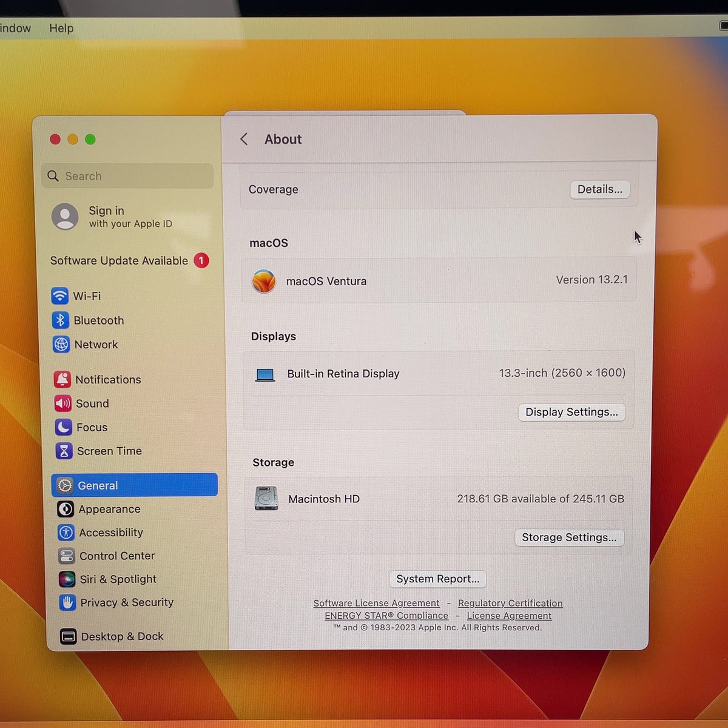The image size is (728, 728).
Task: Click the Built-in Retina Display label
Action: point(343,374)
